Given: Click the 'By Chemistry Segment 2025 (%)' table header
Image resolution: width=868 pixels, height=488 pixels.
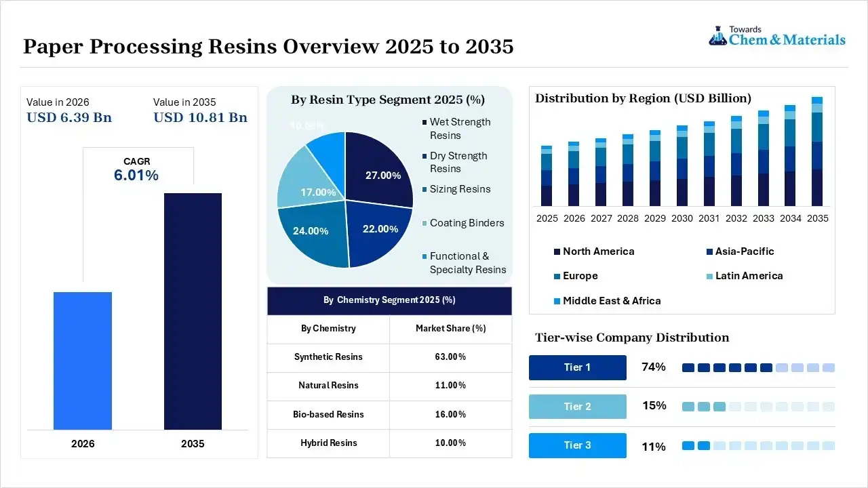Looking at the screenshot, I should pos(389,300).
